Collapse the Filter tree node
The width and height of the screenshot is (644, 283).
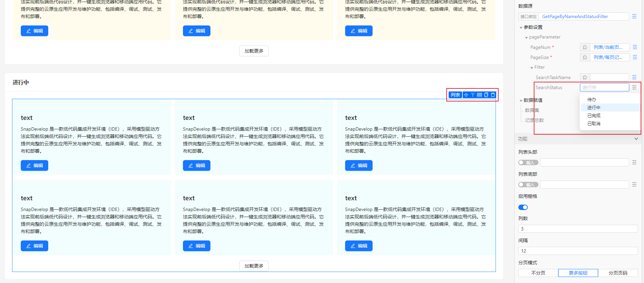click(x=532, y=68)
